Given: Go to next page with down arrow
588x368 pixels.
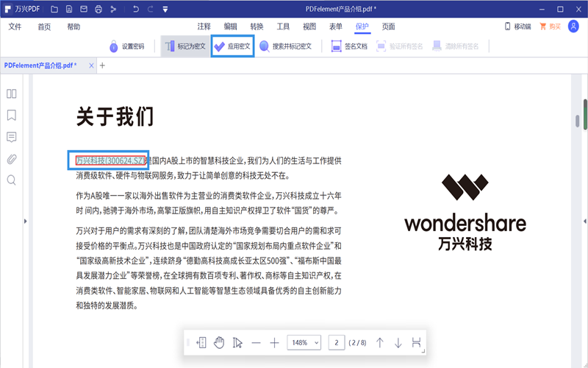Looking at the screenshot, I should click(398, 342).
